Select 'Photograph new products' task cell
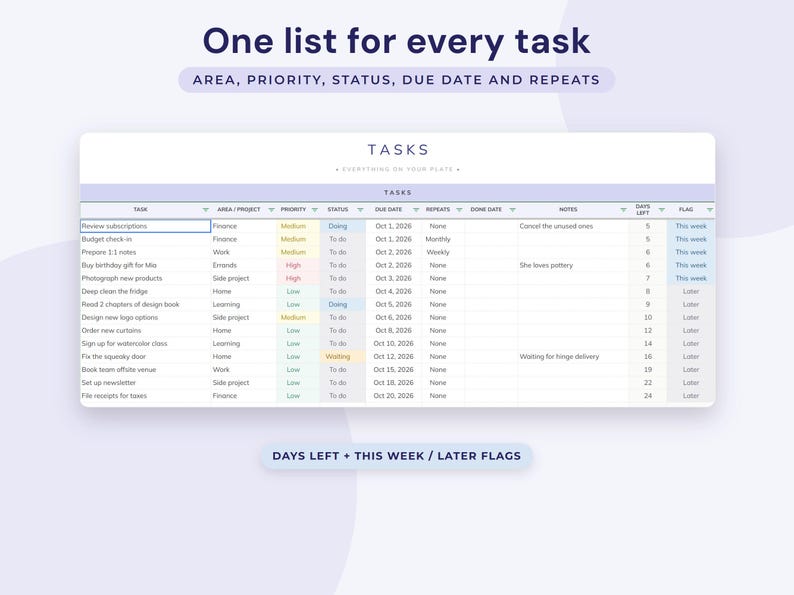Image resolution: width=794 pixels, height=595 pixels. [x=145, y=279]
